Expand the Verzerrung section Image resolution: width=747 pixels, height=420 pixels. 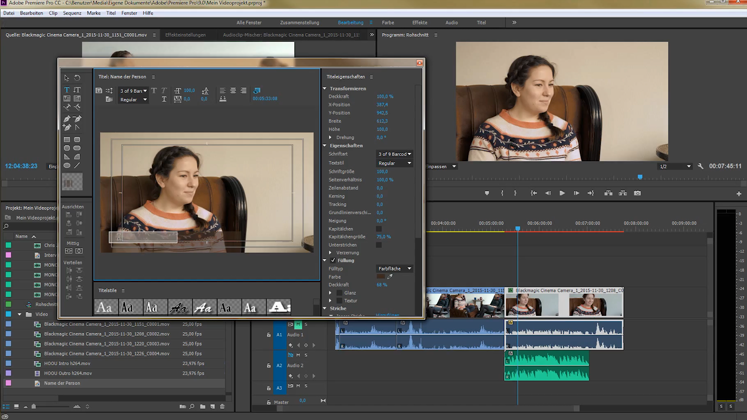(x=332, y=252)
